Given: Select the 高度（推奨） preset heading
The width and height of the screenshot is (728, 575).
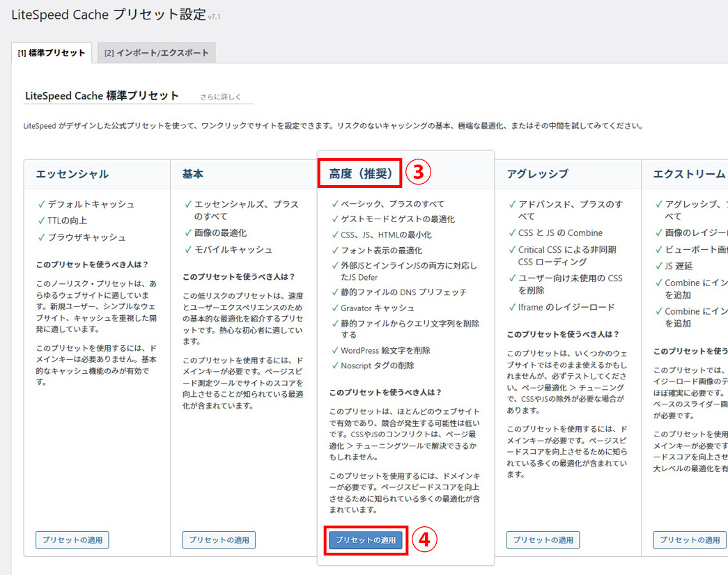Looking at the screenshot, I should click(x=361, y=173).
